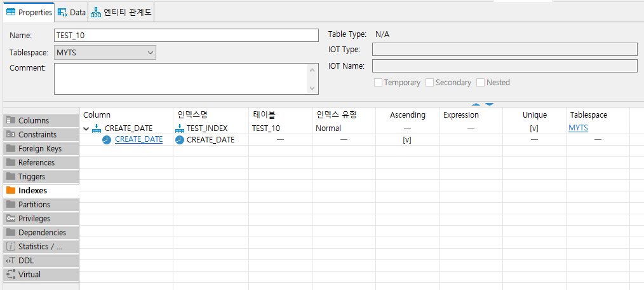Open the Properties tab
This screenshot has width=644, height=290.
[x=29, y=12]
